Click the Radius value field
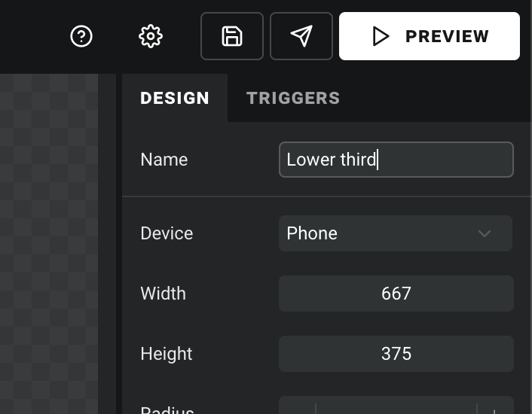Viewport: 532px width, 414px height. (x=396, y=408)
